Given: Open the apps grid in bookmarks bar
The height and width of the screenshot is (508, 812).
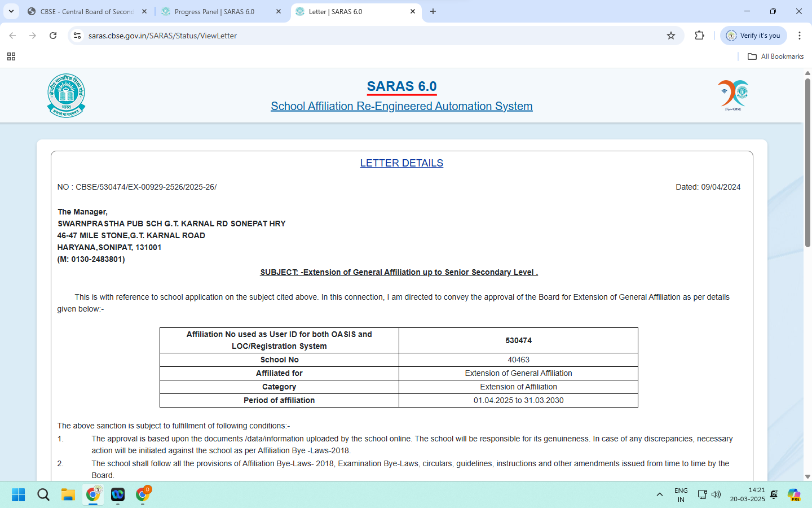Looking at the screenshot, I should pyautogui.click(x=11, y=56).
